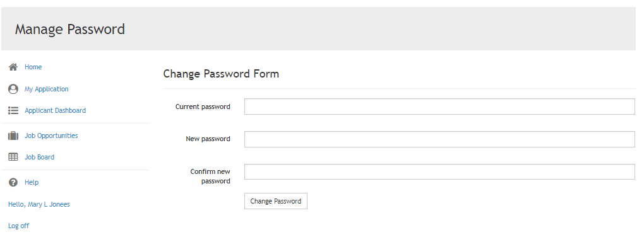Click the My Application user icon

coord(13,89)
